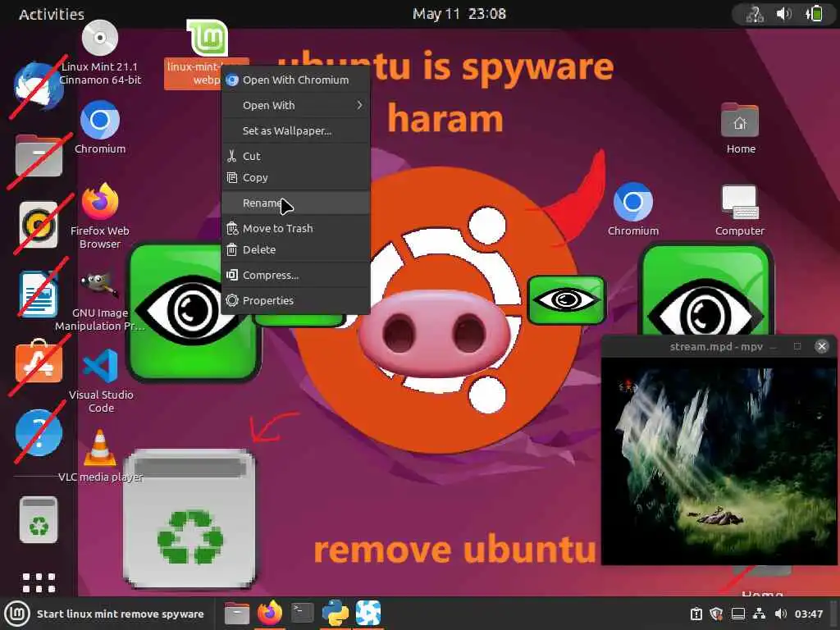840x630 pixels.
Task: Click the shield tray icon in bottom panel
Action: (x=716, y=614)
